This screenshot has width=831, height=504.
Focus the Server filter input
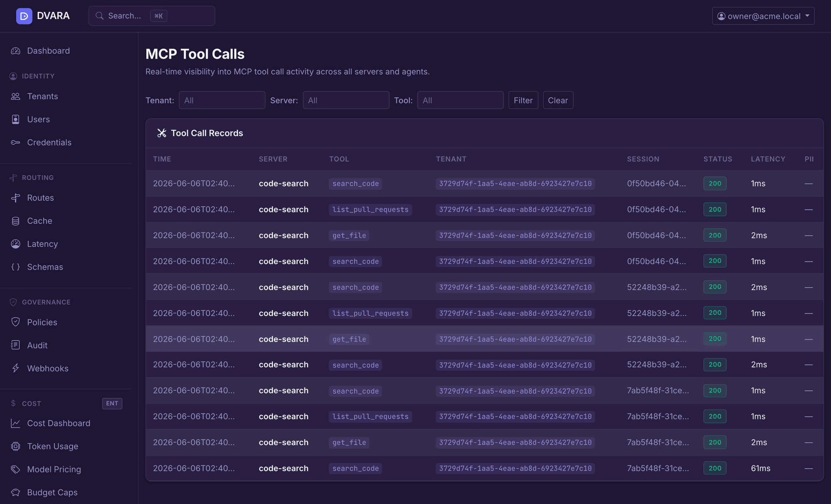click(x=346, y=100)
